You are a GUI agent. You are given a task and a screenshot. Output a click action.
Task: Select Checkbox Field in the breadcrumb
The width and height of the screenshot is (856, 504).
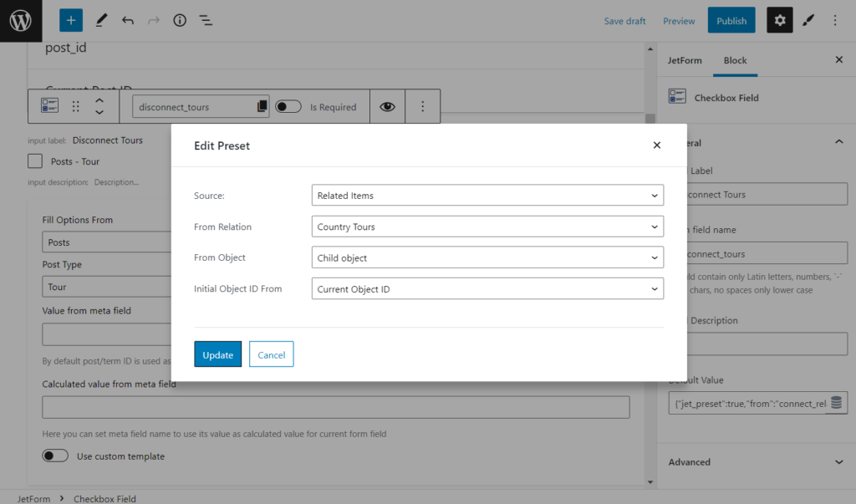click(104, 498)
